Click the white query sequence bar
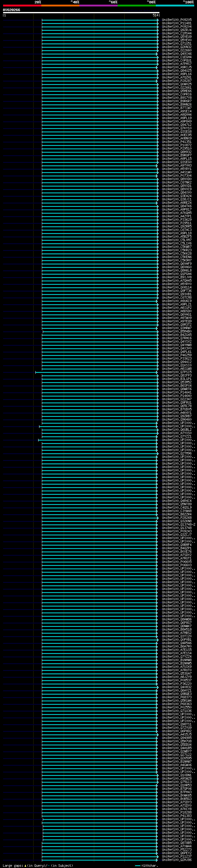Screen dimensions: 197x868 [x=81, y=12]
